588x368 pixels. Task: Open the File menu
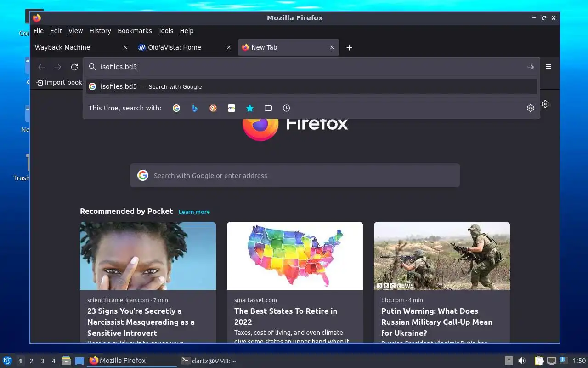click(x=39, y=31)
